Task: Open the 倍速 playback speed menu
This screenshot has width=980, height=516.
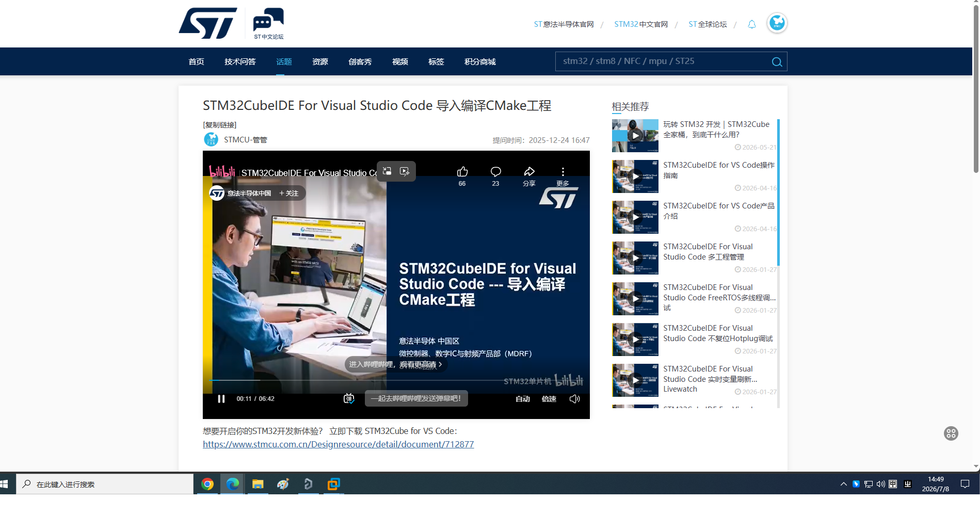Action: pos(549,399)
